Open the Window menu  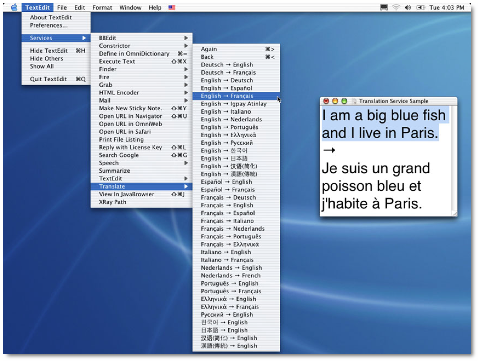point(130,7)
